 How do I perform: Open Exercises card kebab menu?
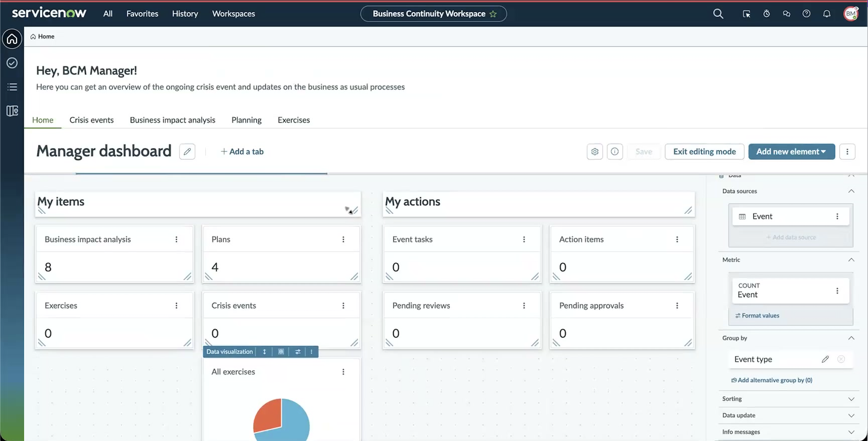(x=176, y=305)
